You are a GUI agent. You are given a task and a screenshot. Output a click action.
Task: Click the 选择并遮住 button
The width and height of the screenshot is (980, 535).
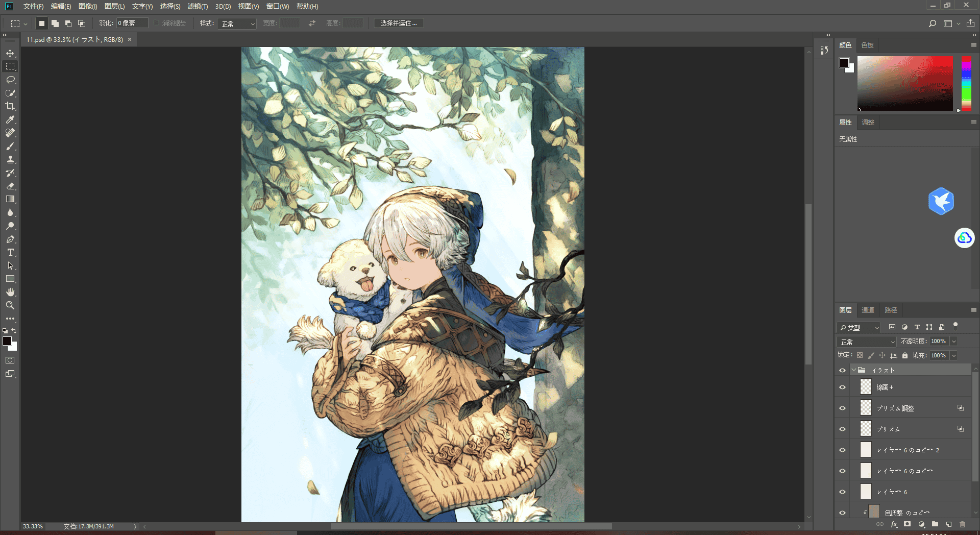[x=399, y=23]
